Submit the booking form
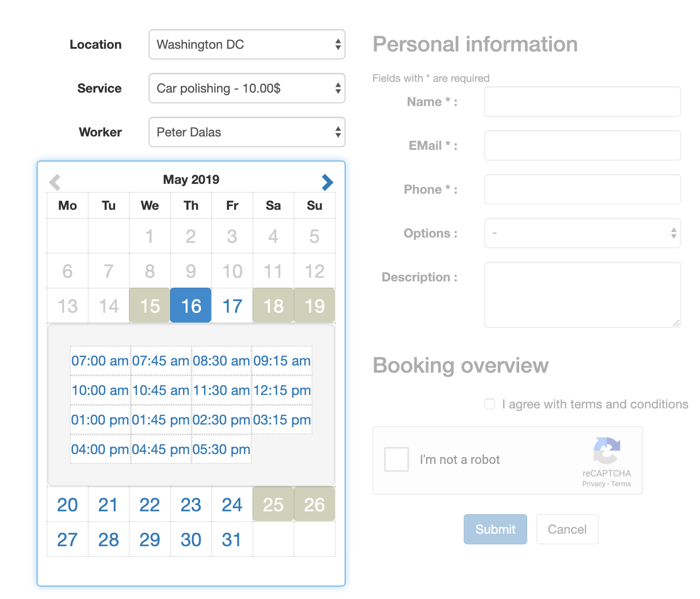 click(x=495, y=529)
